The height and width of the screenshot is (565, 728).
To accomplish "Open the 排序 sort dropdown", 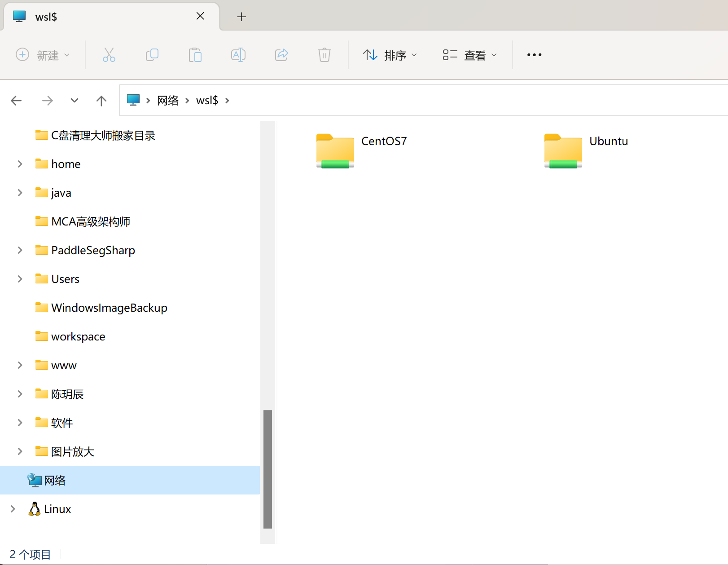I will coord(390,55).
